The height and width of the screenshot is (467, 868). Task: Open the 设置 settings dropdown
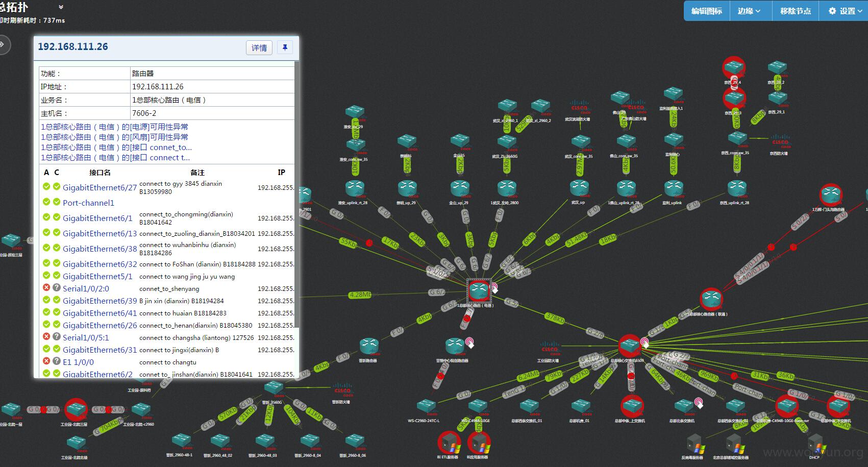[x=845, y=11]
